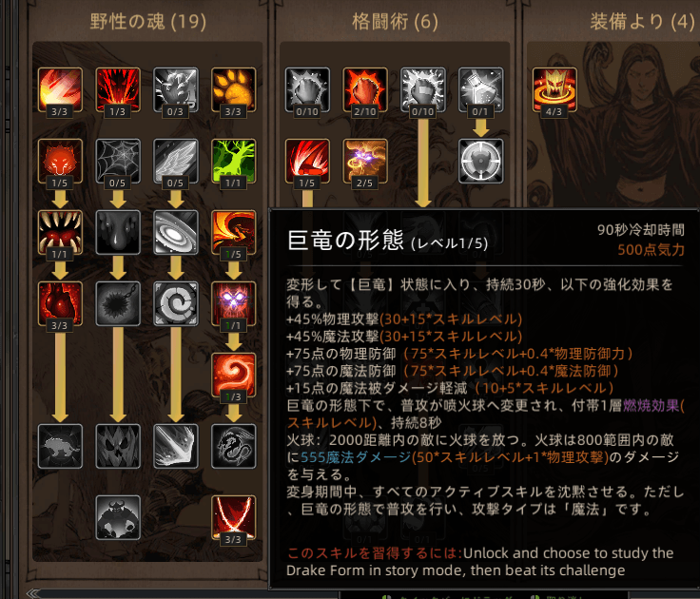Choose the green glowing tree skill

pyautogui.click(x=233, y=161)
